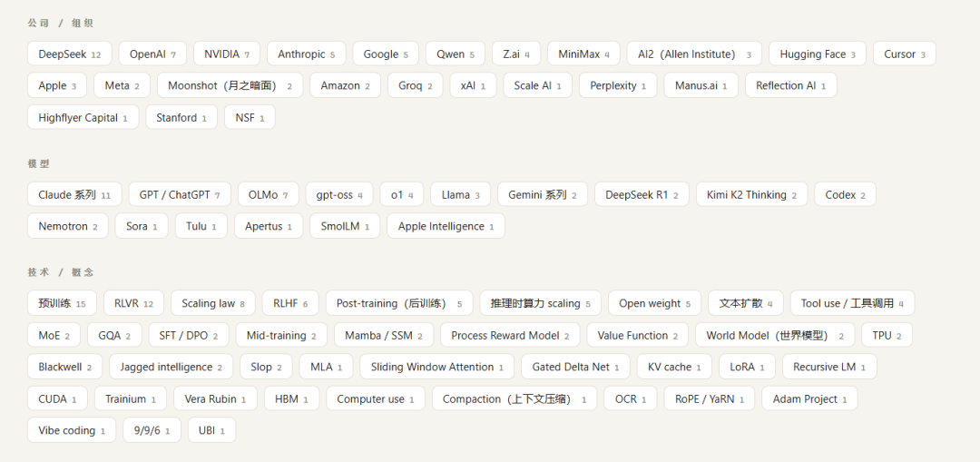Viewport: 980px width, 462px height.
Task: Click the Google organization tag
Action: (386, 54)
